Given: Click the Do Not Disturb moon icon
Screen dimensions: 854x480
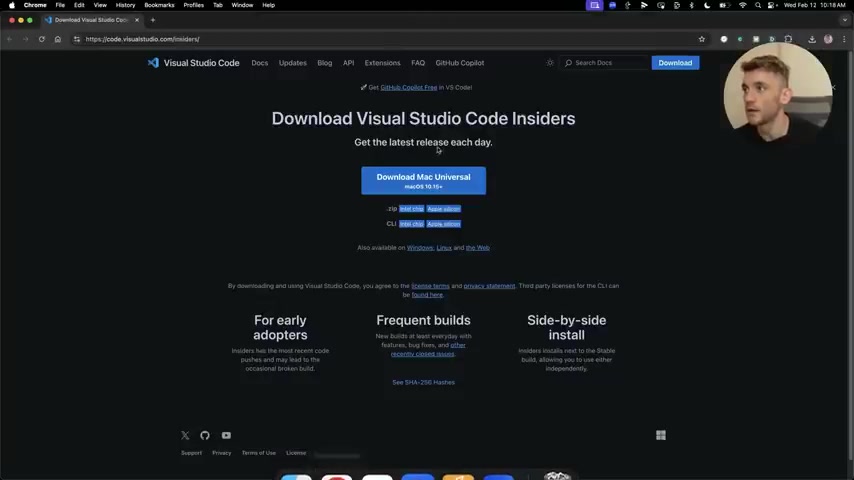Looking at the screenshot, I should point(707,5).
